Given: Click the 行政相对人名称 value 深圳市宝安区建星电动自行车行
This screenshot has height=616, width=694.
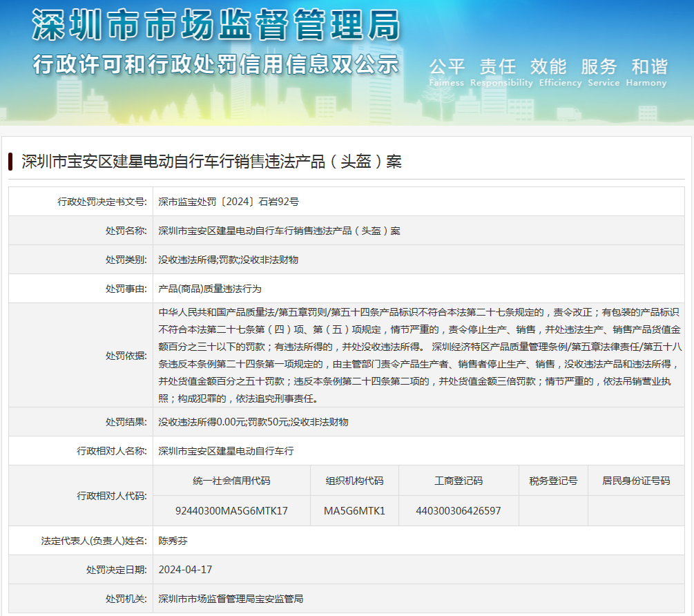Looking at the screenshot, I should coord(226,451).
